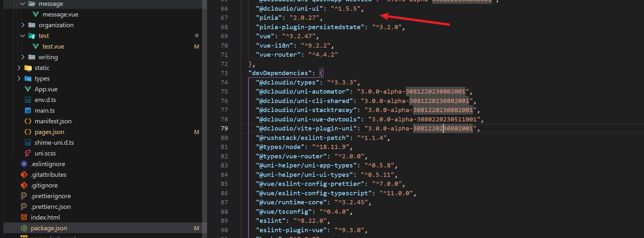
Task: Open .gitattributes from the file tree
Action: click(x=49, y=175)
